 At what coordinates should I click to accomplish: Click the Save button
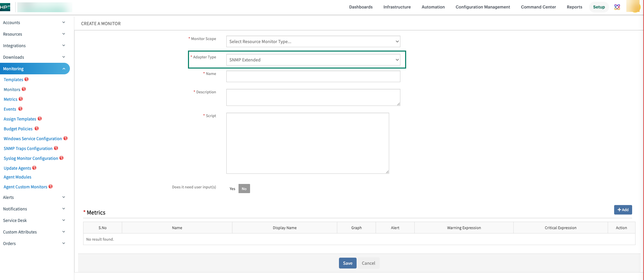347,263
